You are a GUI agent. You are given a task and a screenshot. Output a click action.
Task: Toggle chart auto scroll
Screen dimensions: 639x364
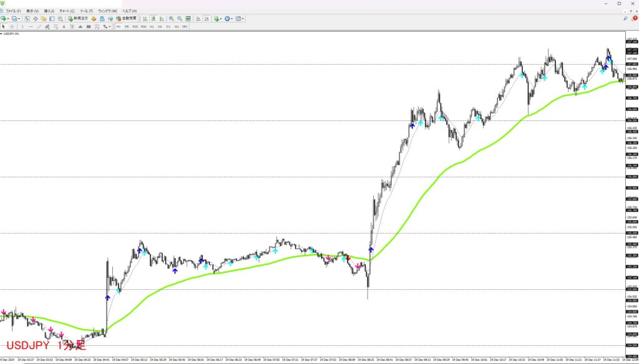tap(198, 19)
